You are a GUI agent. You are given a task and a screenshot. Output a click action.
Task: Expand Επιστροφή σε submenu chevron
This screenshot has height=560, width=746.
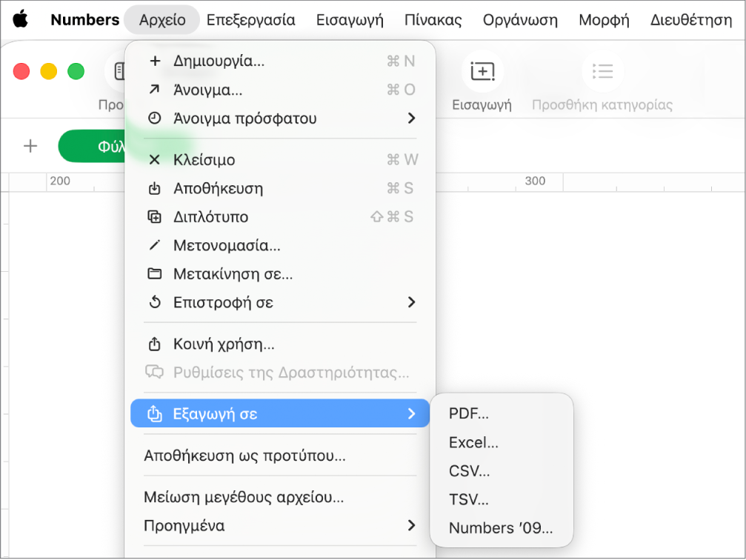point(412,302)
